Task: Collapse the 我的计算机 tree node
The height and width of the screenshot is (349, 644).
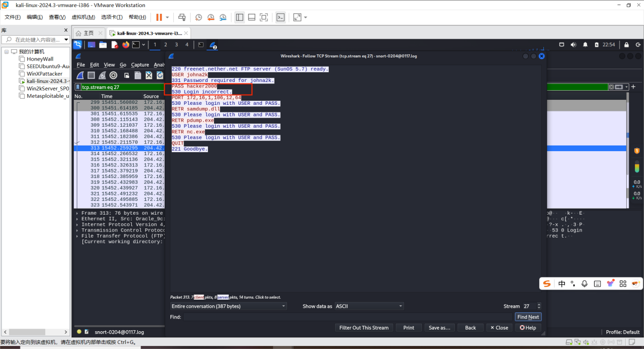Action: 7,52
